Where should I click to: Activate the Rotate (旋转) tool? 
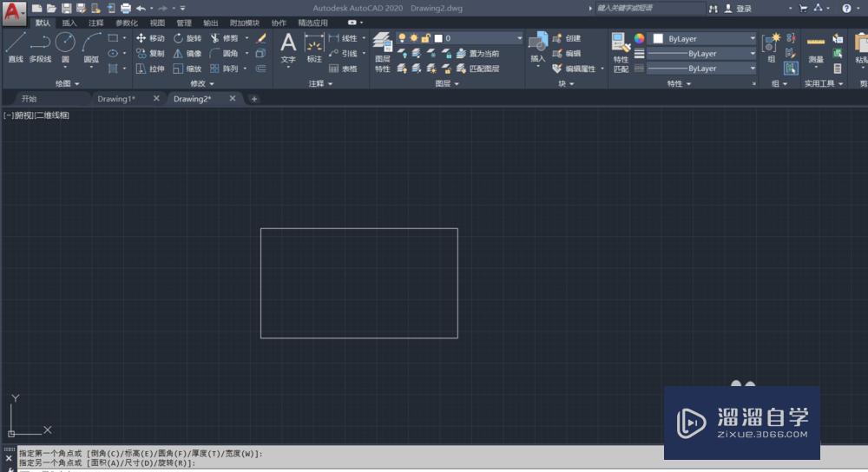[187, 38]
